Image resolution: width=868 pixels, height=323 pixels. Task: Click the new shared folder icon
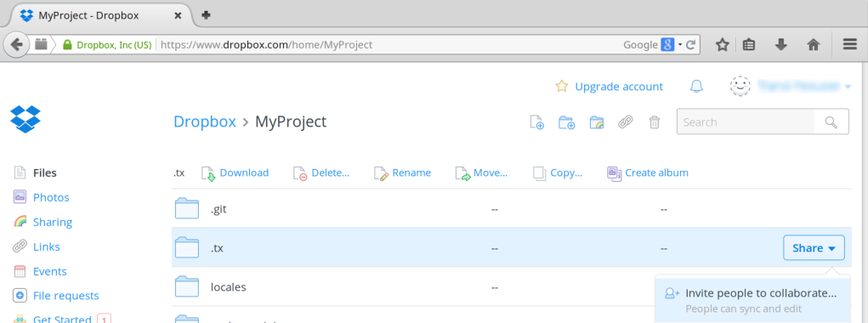tap(597, 122)
